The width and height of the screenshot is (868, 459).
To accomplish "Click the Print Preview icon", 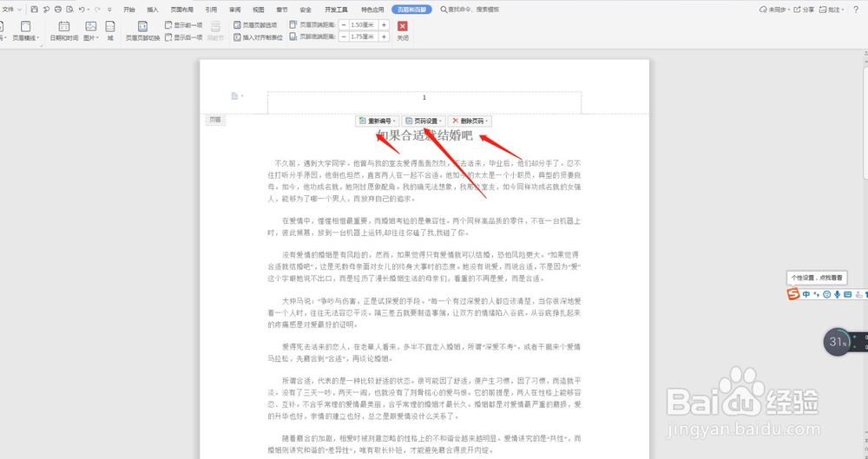I will pyautogui.click(x=69, y=10).
